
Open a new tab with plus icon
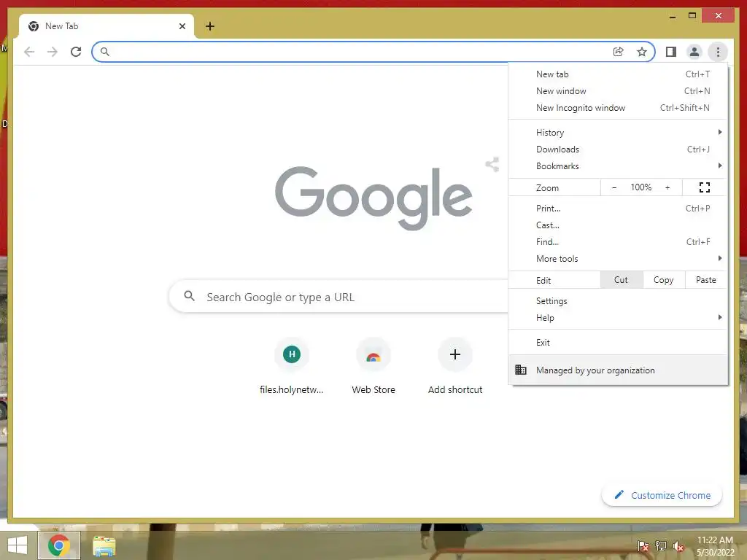[210, 26]
